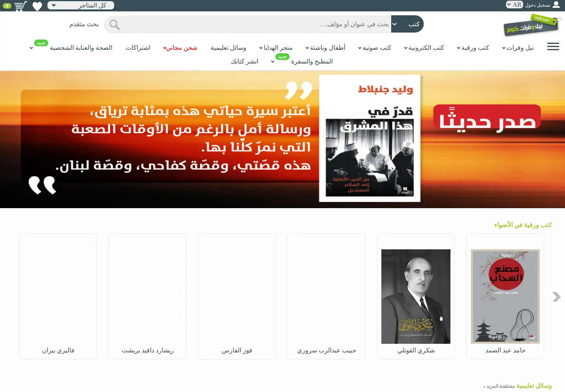Open the مصنع السحاب book cover
Screen dimensions: 565x392
click(505, 296)
